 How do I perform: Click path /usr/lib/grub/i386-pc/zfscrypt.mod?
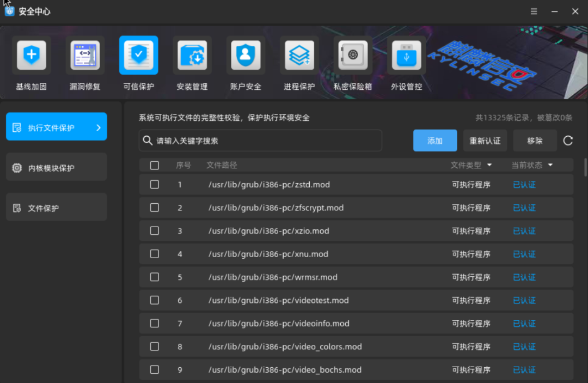click(276, 208)
